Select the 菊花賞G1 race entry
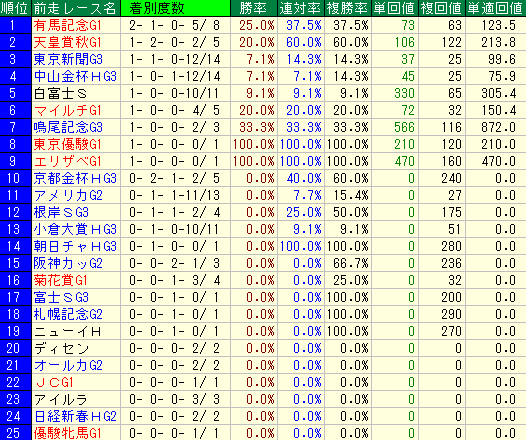Screen dimensions: 526x440 pos(60,280)
